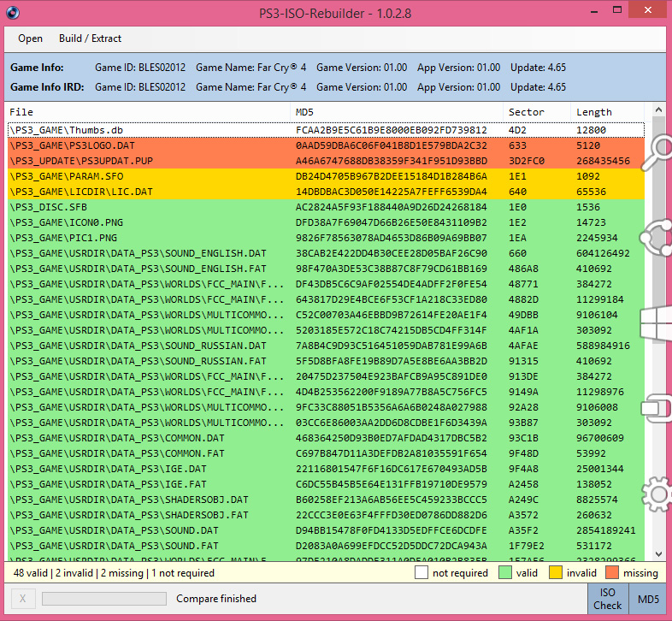Select the SOUND_ENGLISH.FAT row
The height and width of the screenshot is (621, 672).
pos(326,269)
